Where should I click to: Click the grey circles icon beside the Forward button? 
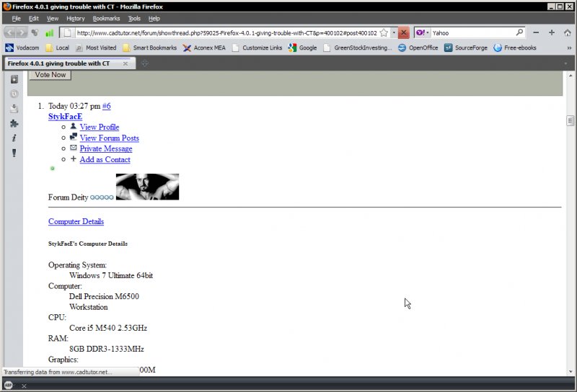35,32
